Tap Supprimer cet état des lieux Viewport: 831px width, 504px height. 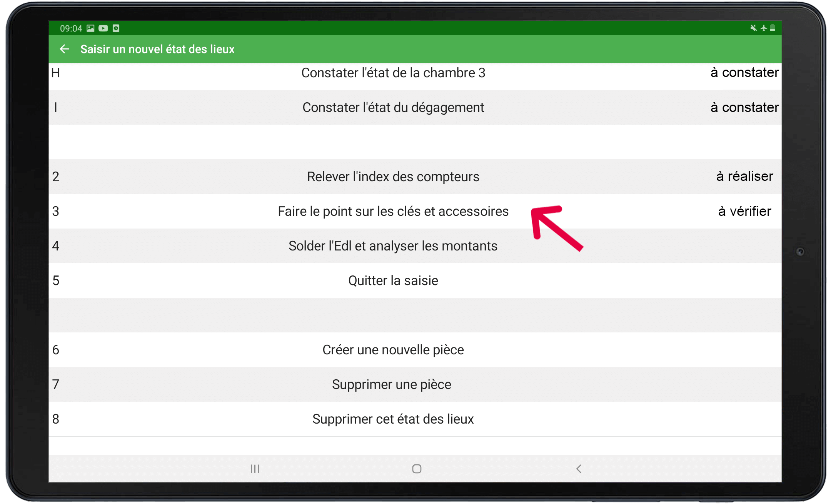(393, 419)
